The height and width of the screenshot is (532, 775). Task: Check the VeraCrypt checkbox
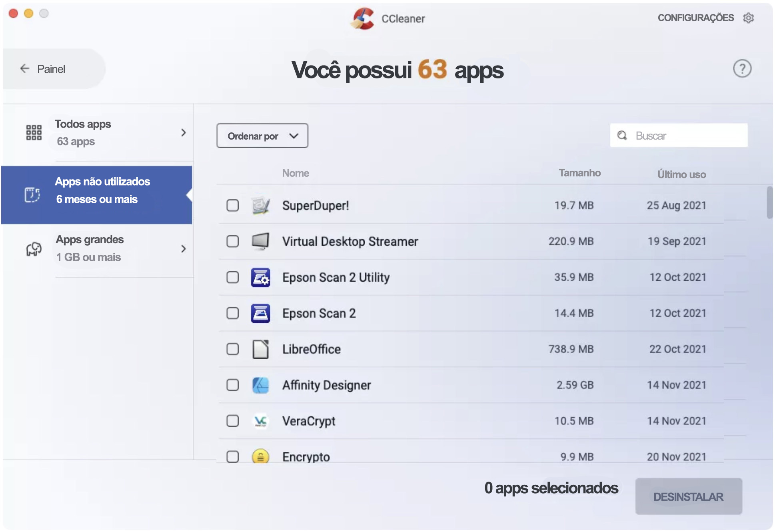point(233,421)
